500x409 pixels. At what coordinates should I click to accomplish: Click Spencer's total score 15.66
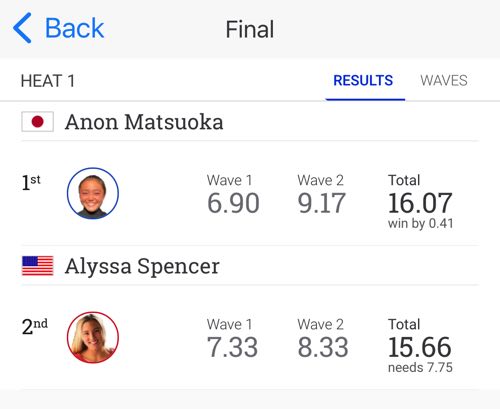tap(420, 347)
